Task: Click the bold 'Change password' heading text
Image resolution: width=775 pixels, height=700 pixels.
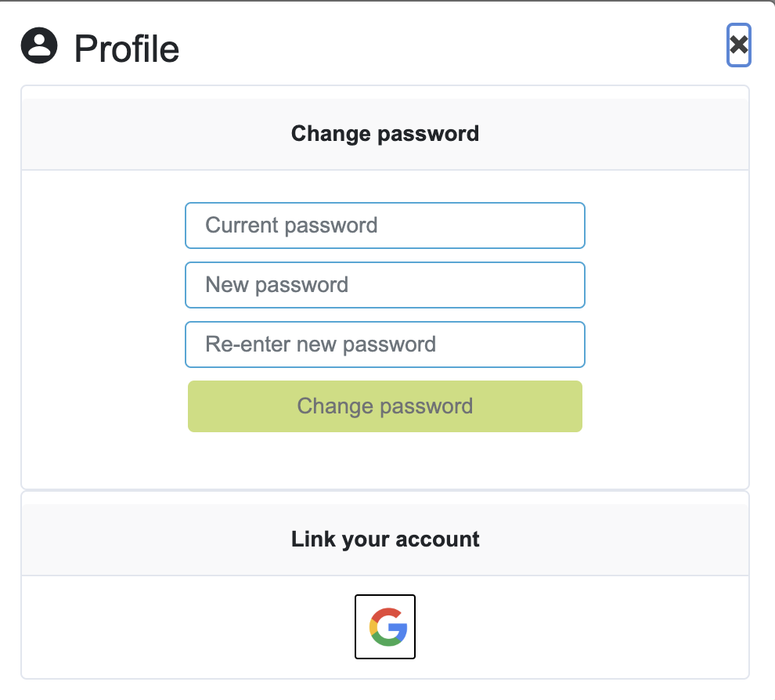Action: 385,134
